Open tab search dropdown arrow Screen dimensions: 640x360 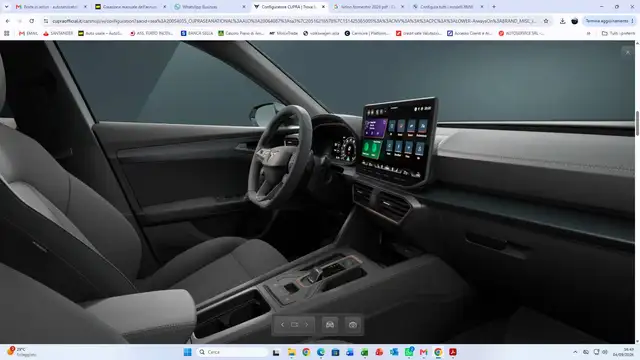6,7
